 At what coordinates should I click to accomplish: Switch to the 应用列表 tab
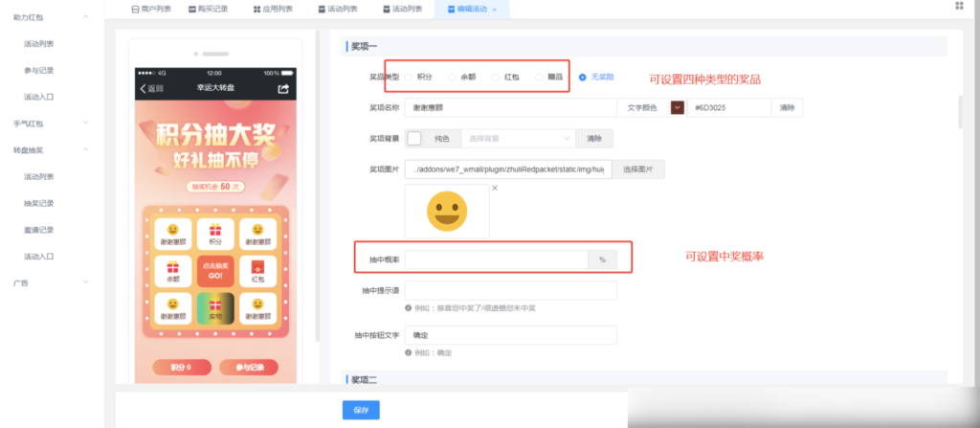click(x=274, y=9)
